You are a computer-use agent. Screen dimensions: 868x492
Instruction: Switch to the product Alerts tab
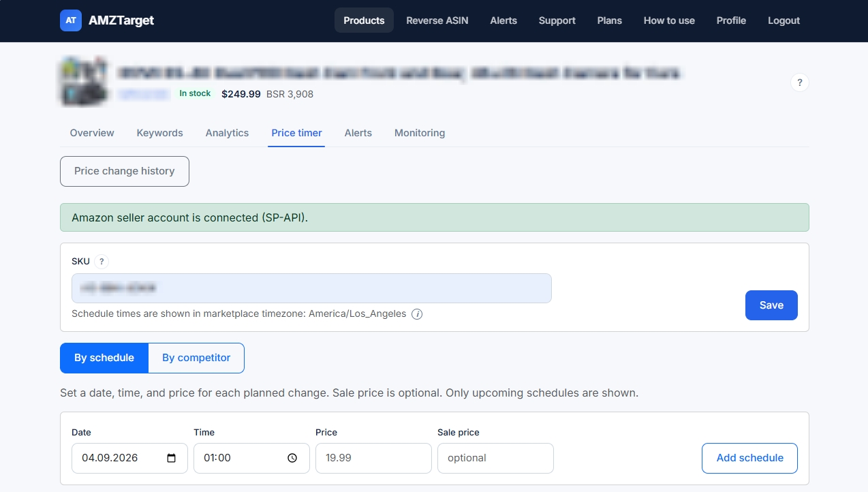358,133
